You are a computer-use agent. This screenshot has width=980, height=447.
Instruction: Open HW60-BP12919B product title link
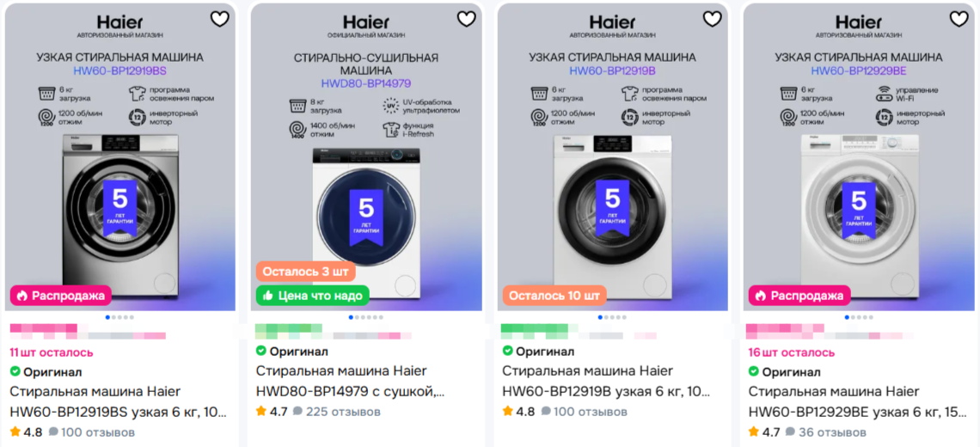606,382
